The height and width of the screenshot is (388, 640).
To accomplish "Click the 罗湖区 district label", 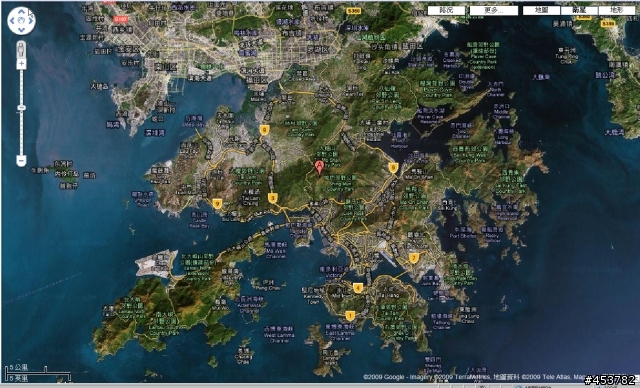I will 318,50.
